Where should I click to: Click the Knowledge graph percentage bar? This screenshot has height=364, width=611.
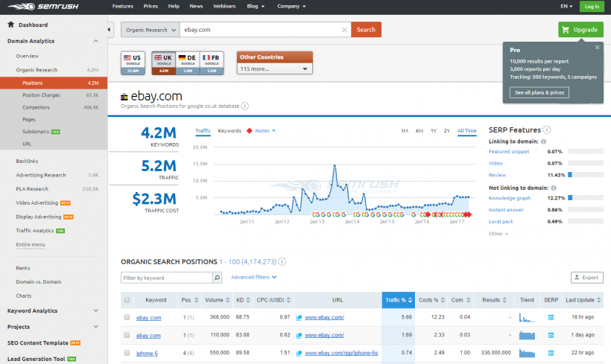tap(586, 198)
